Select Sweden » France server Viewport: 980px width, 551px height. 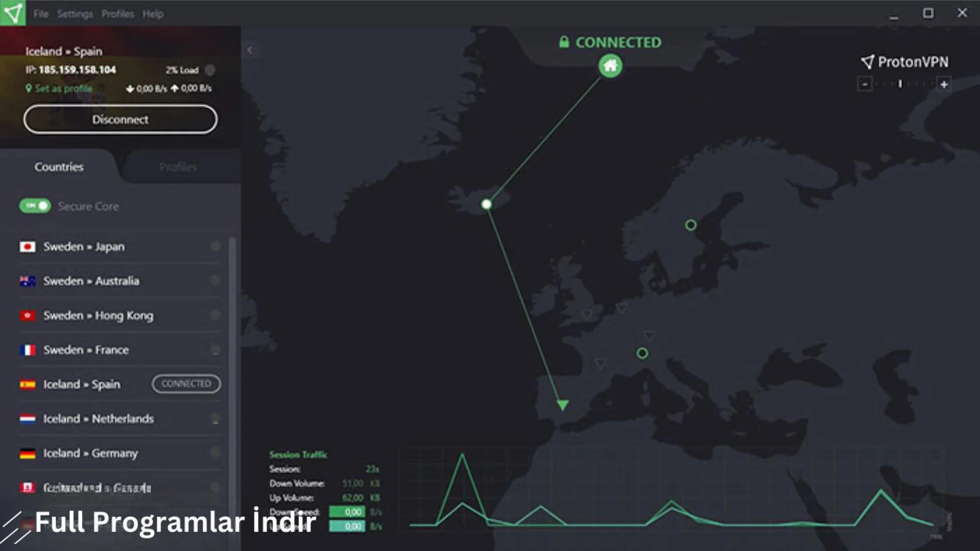click(121, 350)
